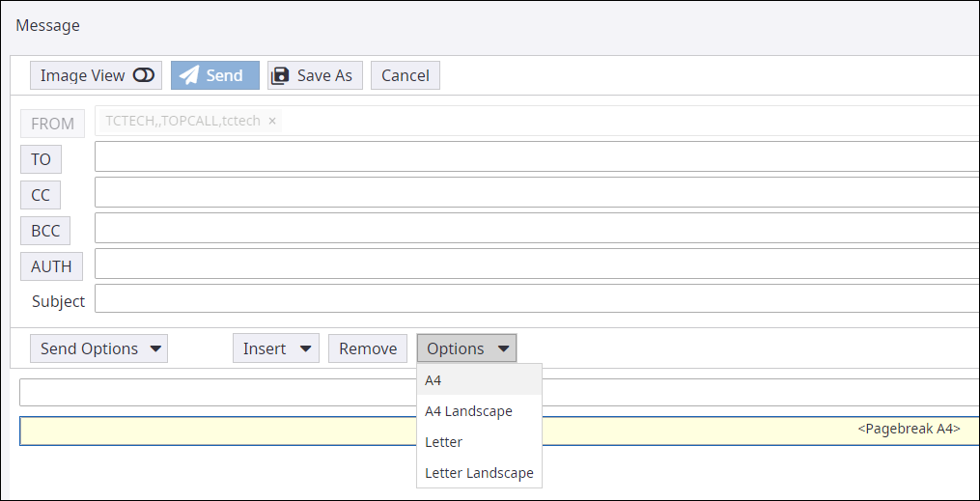
Task: Click the Remove button
Action: point(368,348)
